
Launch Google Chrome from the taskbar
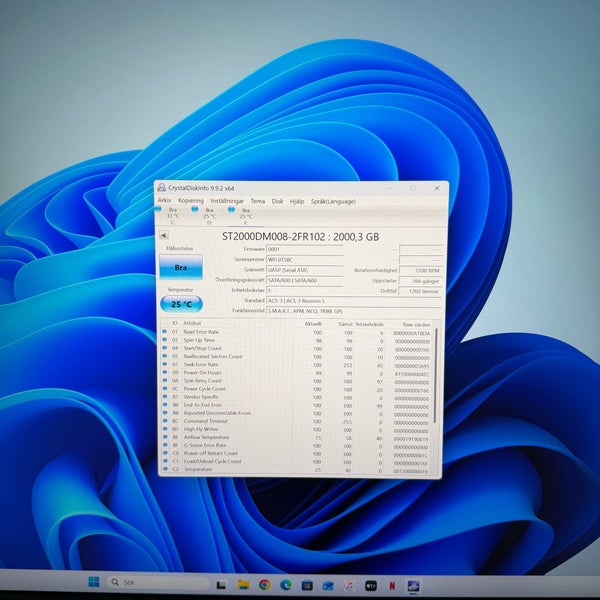tap(264, 585)
